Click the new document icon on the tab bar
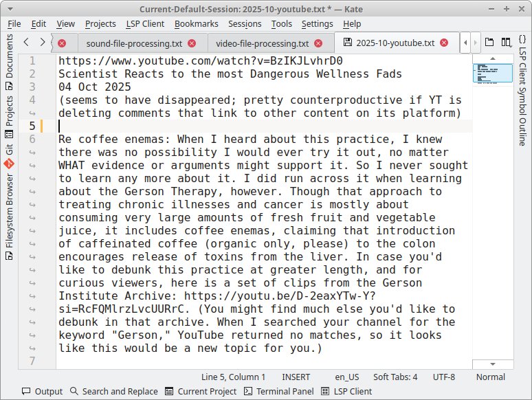 point(489,42)
